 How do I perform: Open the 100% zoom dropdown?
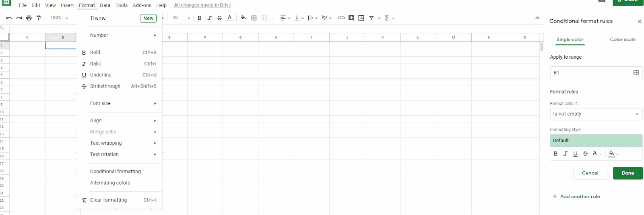[59, 18]
